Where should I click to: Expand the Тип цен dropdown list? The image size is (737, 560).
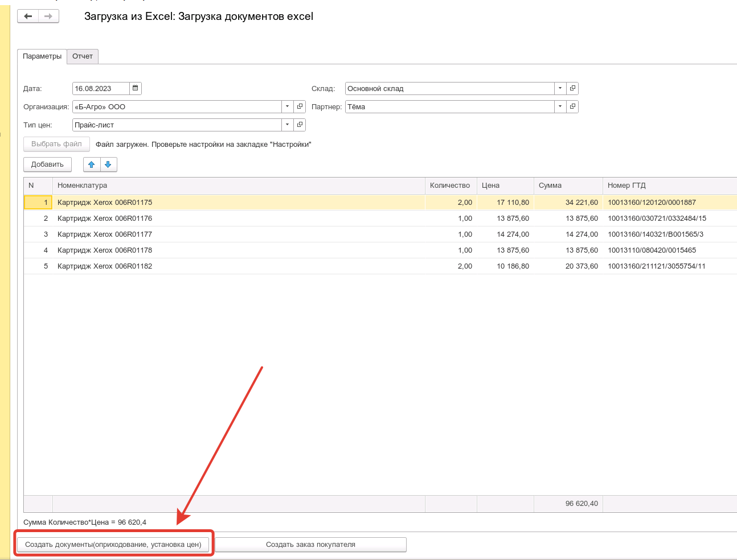288,125
